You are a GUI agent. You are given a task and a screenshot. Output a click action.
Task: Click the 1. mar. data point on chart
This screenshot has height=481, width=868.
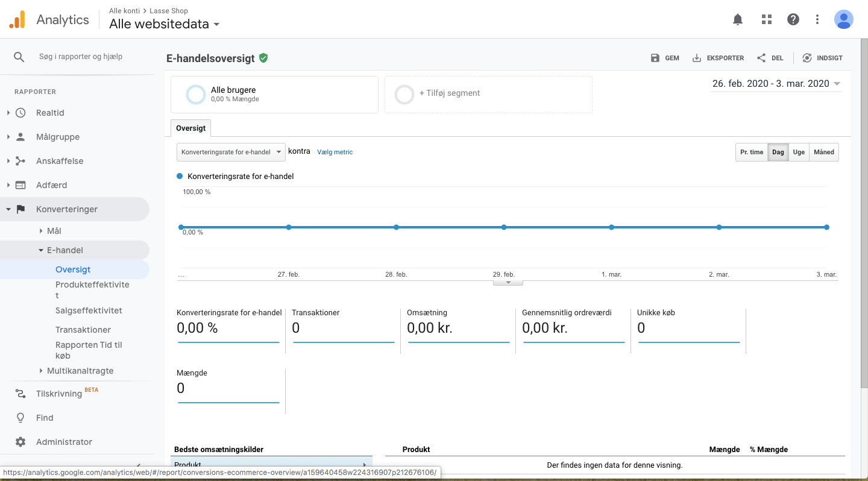(611, 227)
